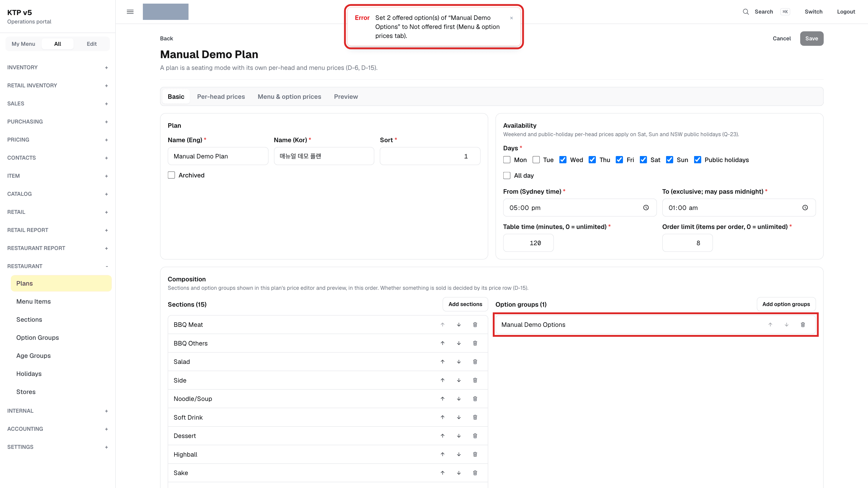
Task: Delete the BBQ Others section
Action: [475, 343]
